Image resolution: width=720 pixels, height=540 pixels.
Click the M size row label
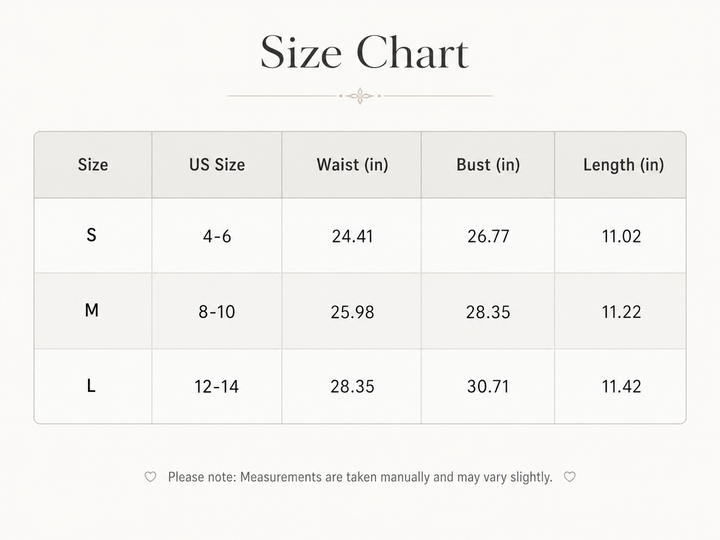click(91, 310)
